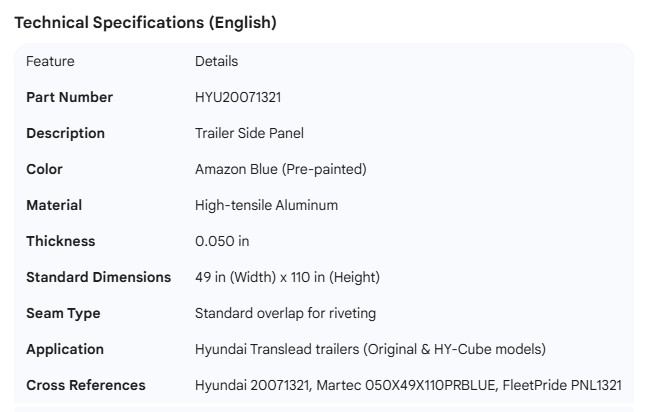The width and height of the screenshot is (645, 412).
Task: Click the 0.050 in thickness value
Action: click(222, 241)
